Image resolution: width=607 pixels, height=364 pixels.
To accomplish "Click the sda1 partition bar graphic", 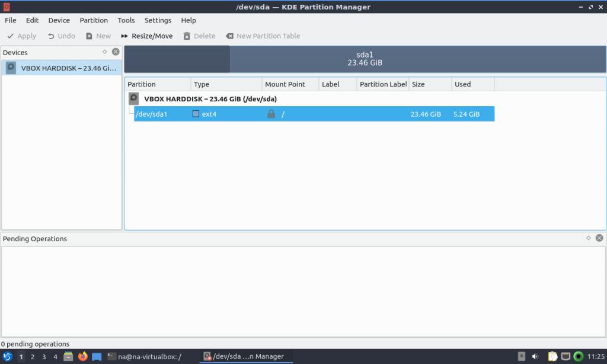I will tap(365, 59).
